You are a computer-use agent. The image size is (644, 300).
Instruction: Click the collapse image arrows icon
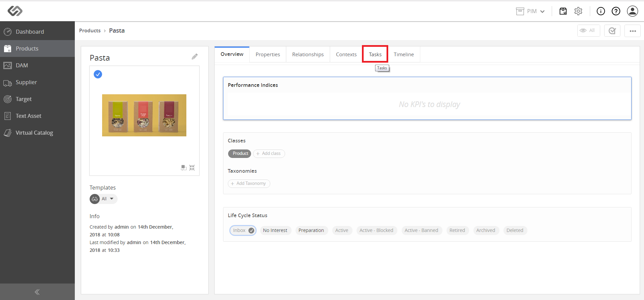tap(192, 167)
